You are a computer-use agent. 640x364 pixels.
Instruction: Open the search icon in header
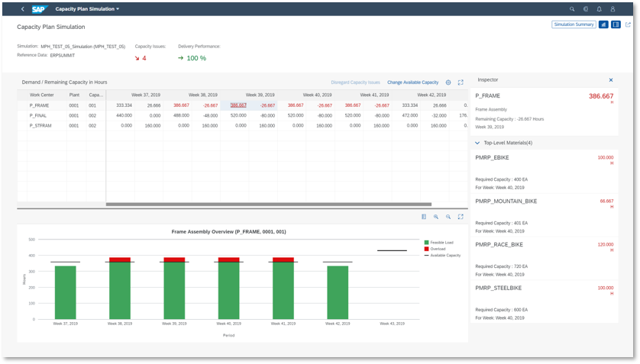(x=572, y=9)
